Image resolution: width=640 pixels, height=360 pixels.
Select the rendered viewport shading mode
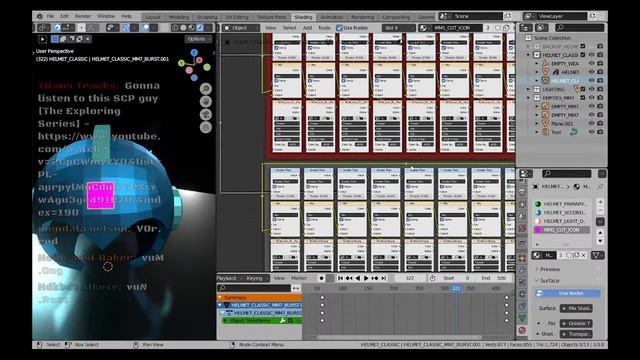(200, 28)
